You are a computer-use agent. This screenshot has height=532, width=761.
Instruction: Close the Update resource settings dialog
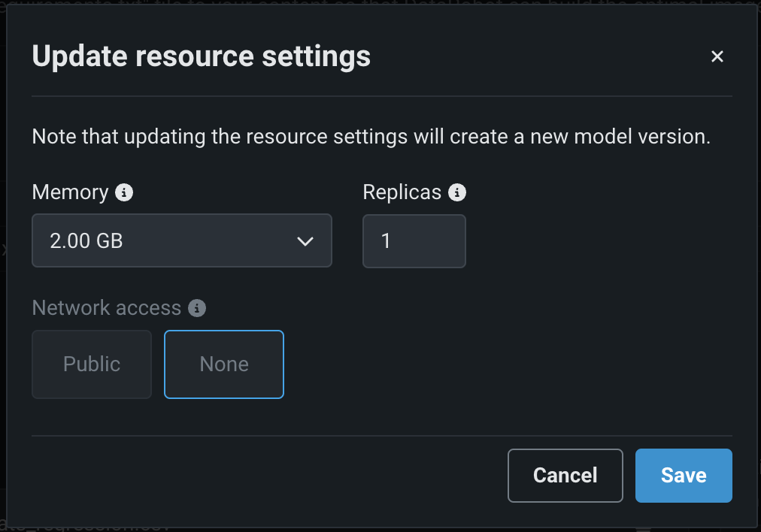tap(717, 57)
